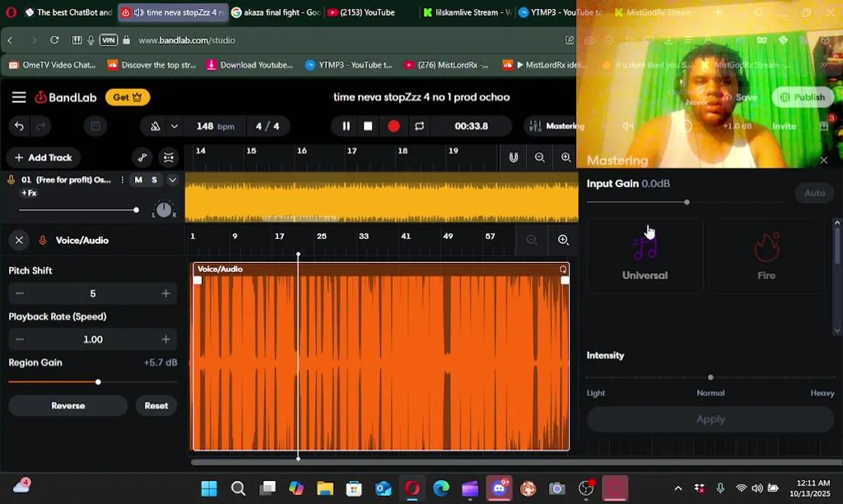
Task: Close the Voice/Audio editor panel
Action: point(19,240)
